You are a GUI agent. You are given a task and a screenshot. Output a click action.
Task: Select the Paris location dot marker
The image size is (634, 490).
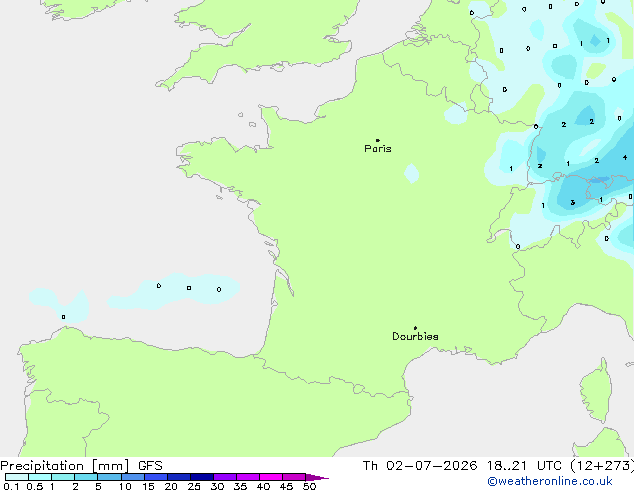378,140
